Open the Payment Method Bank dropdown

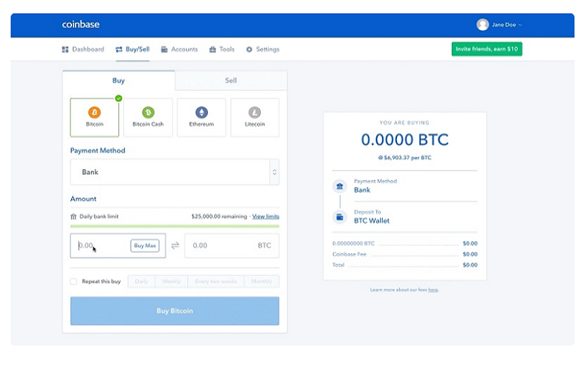click(174, 172)
